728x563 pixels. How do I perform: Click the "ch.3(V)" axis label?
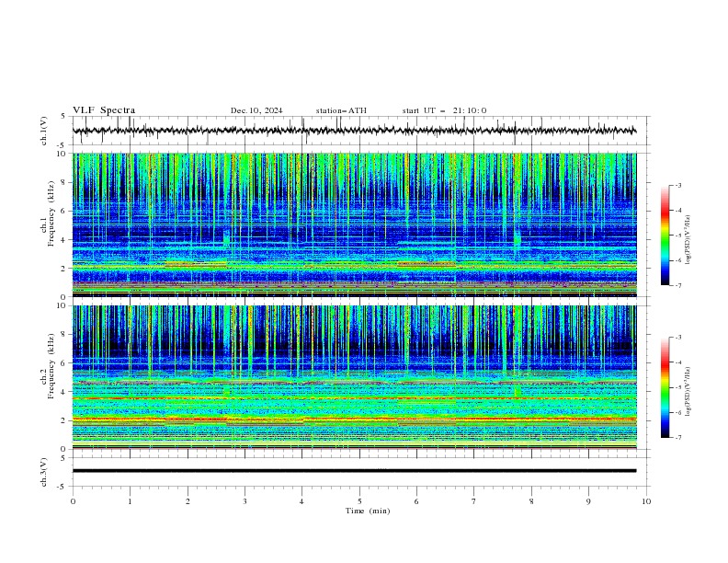pos(44,472)
